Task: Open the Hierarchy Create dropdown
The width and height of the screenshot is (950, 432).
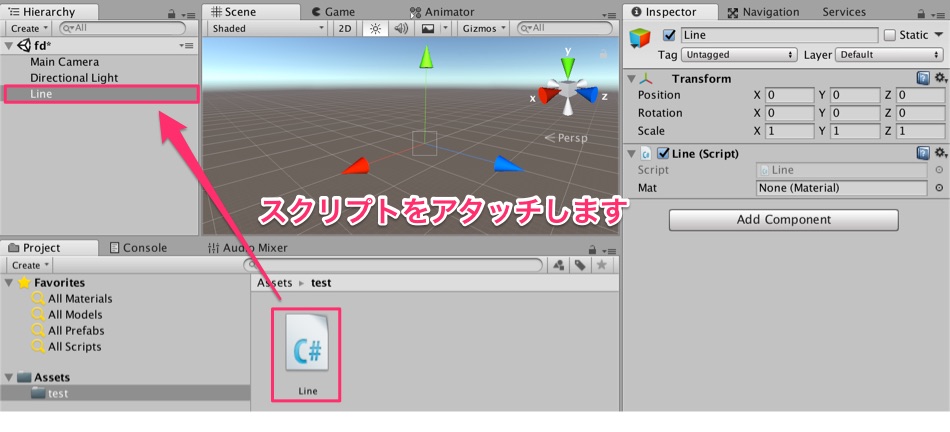Action: click(29, 28)
